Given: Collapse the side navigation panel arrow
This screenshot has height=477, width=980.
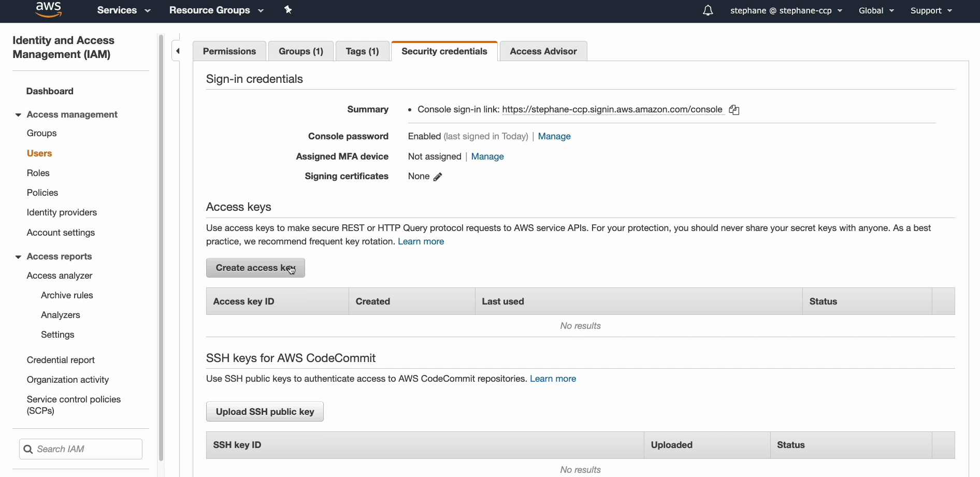Looking at the screenshot, I should (177, 51).
